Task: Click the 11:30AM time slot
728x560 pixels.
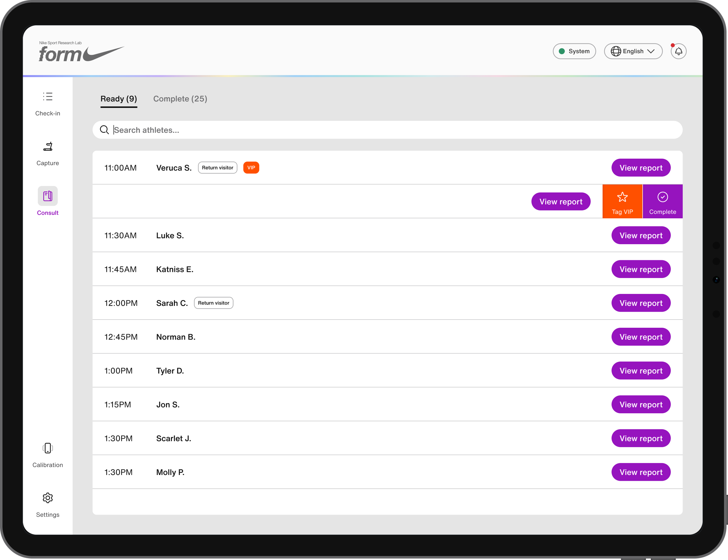Action: click(120, 235)
